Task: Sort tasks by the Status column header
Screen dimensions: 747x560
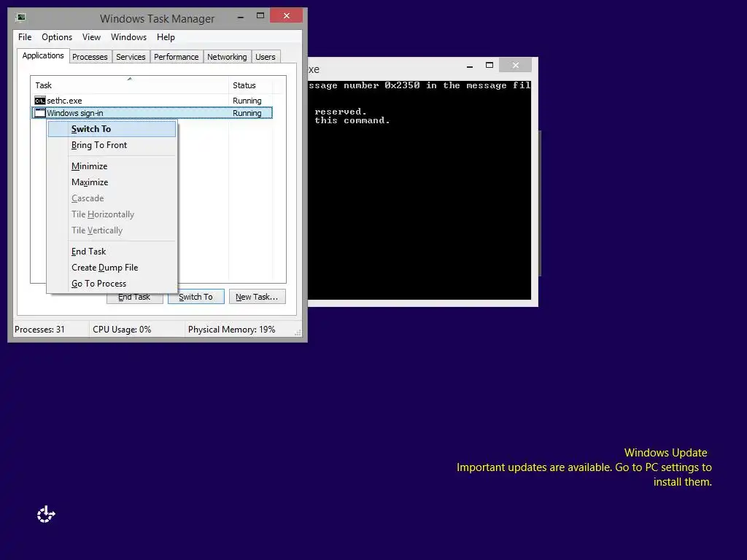Action: pyautogui.click(x=250, y=85)
